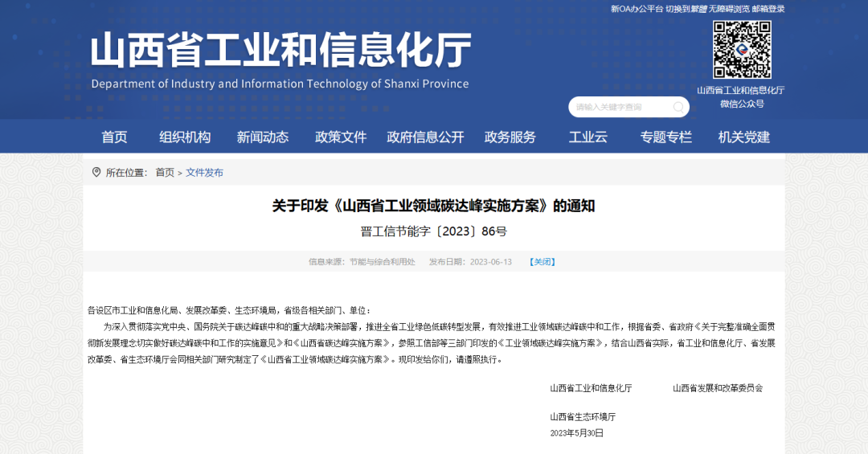Open the 工业云 navigation item
The image size is (868, 454).
click(588, 137)
